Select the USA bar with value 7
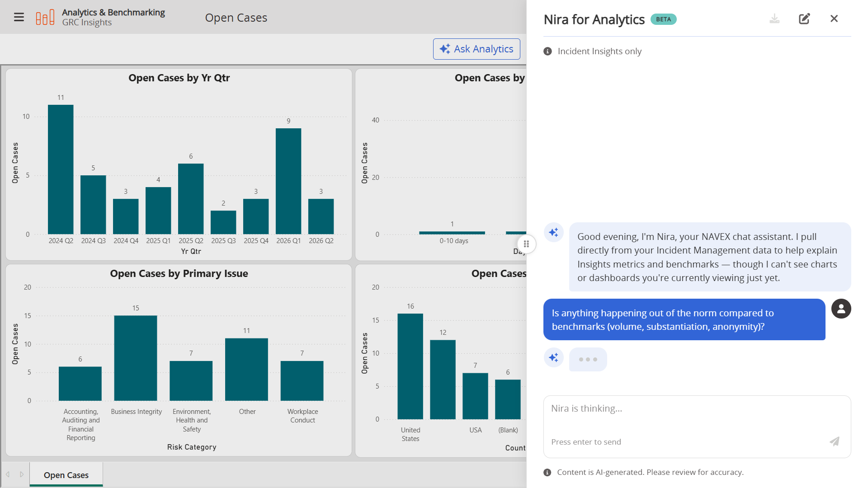 click(x=475, y=396)
